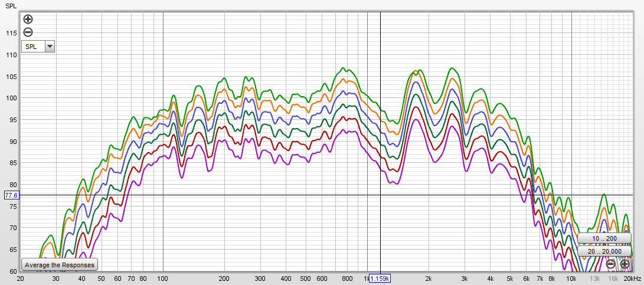Set frequency range to 10 .. 200
This screenshot has height=285, width=644.
coord(604,238)
